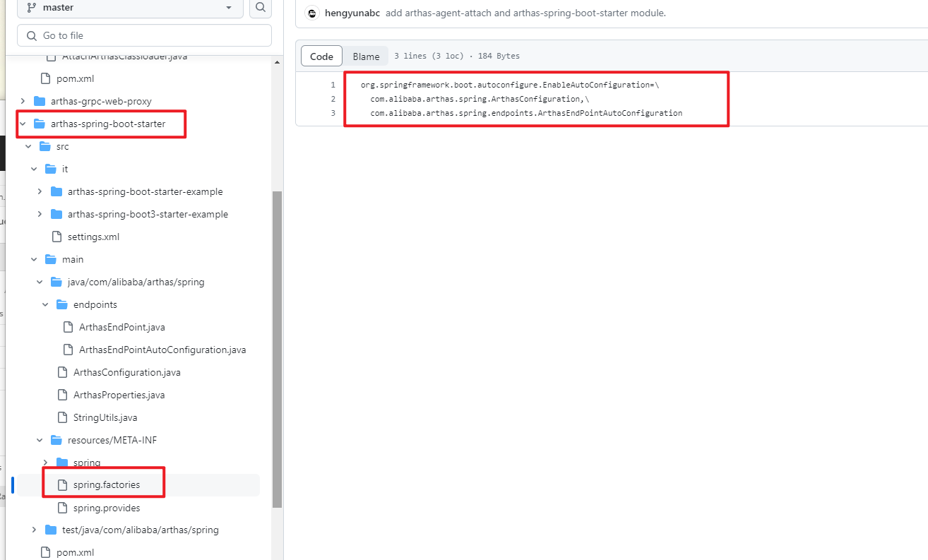The image size is (928, 560).
Task: Click the settings.xml file icon
Action: click(56, 237)
